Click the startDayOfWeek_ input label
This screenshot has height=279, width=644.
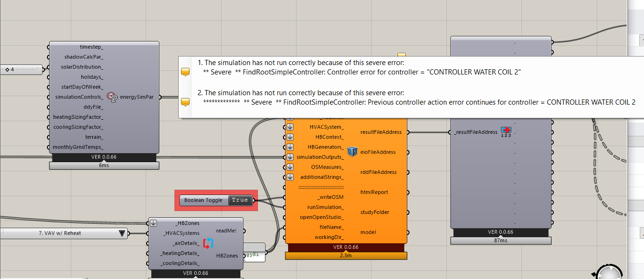click(x=83, y=87)
